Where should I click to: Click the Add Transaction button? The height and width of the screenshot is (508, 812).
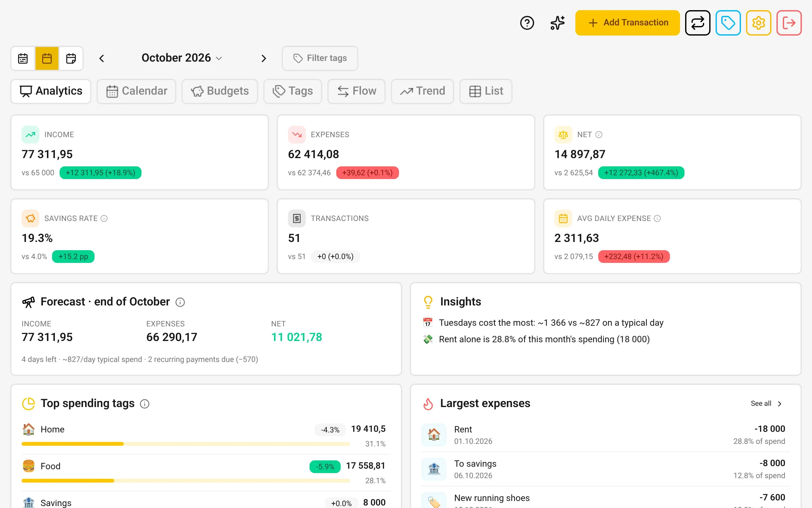(x=627, y=23)
